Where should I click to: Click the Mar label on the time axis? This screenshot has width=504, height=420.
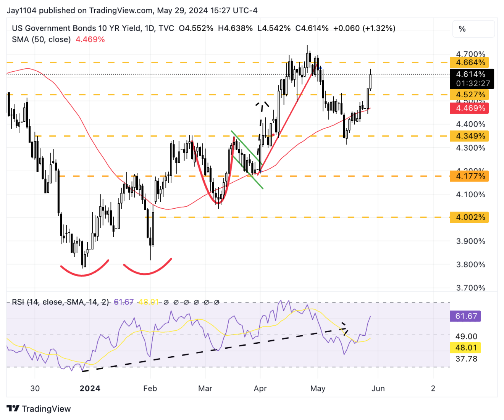205,388
